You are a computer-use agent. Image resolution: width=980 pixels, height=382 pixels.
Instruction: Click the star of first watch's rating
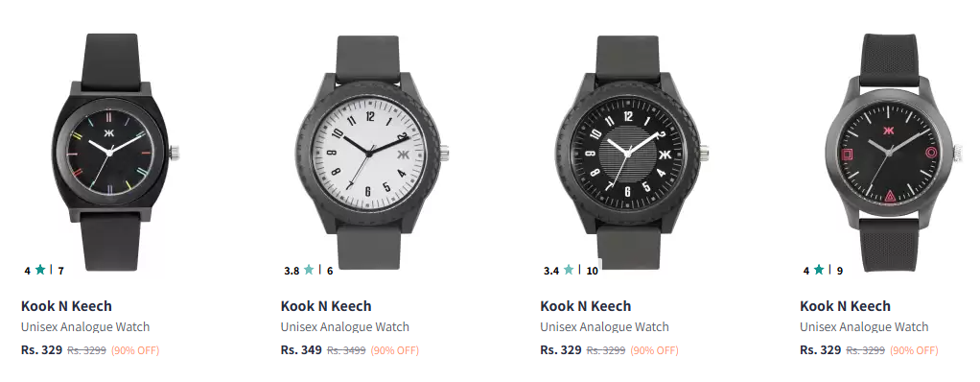40,270
